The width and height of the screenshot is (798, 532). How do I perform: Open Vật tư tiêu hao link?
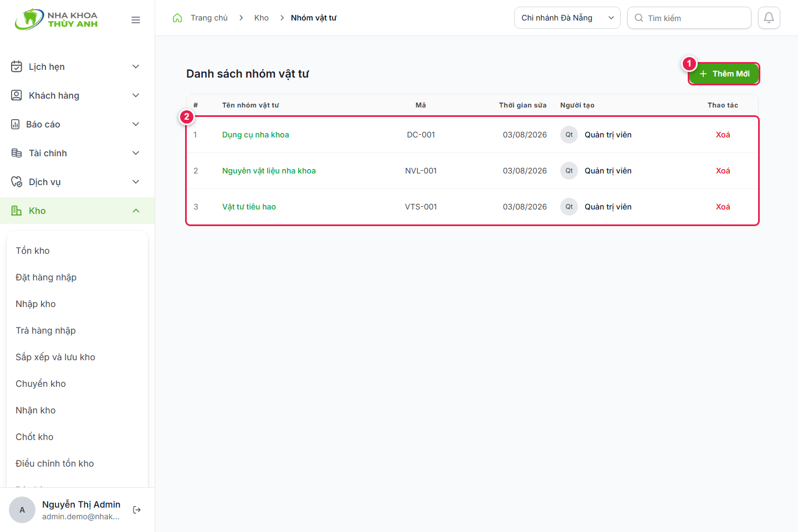point(249,207)
